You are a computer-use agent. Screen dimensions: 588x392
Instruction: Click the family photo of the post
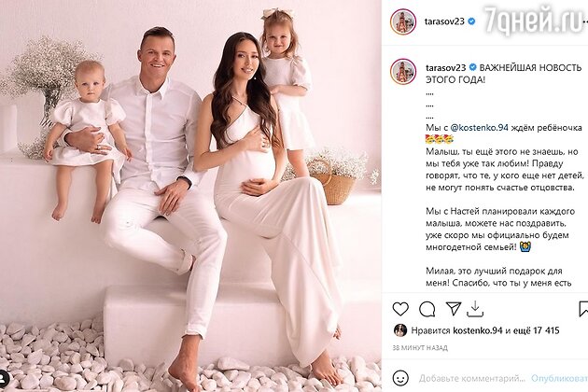pos(190,196)
